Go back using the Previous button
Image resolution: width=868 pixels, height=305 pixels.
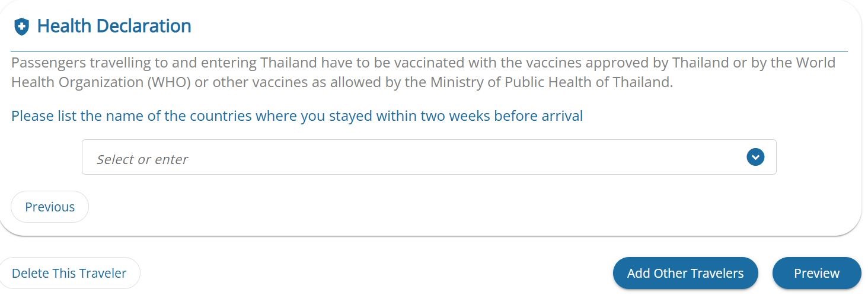point(50,207)
